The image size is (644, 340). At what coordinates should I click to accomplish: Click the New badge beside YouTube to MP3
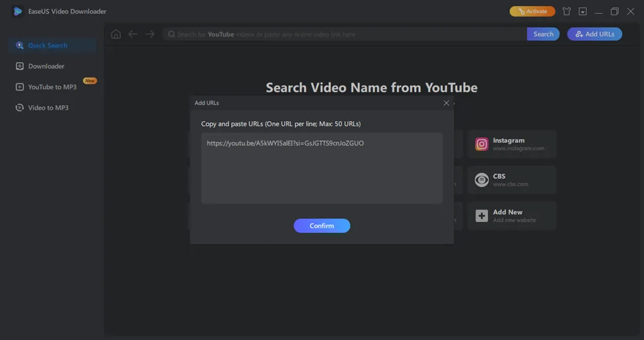(90, 81)
